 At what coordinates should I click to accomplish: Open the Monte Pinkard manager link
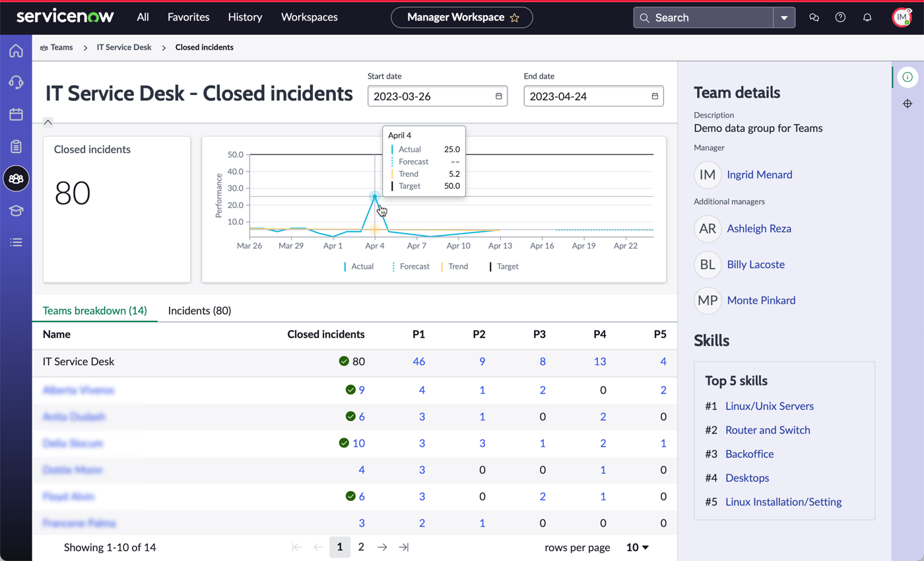tap(761, 300)
